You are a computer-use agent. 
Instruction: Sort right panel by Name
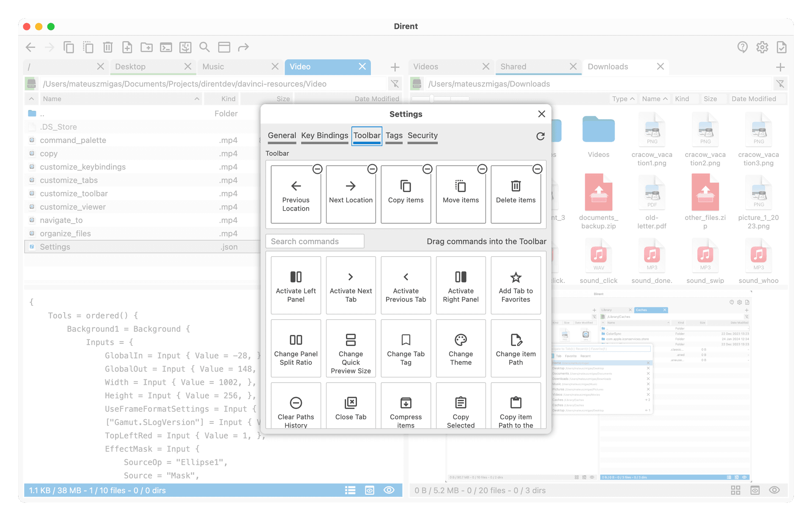point(655,99)
